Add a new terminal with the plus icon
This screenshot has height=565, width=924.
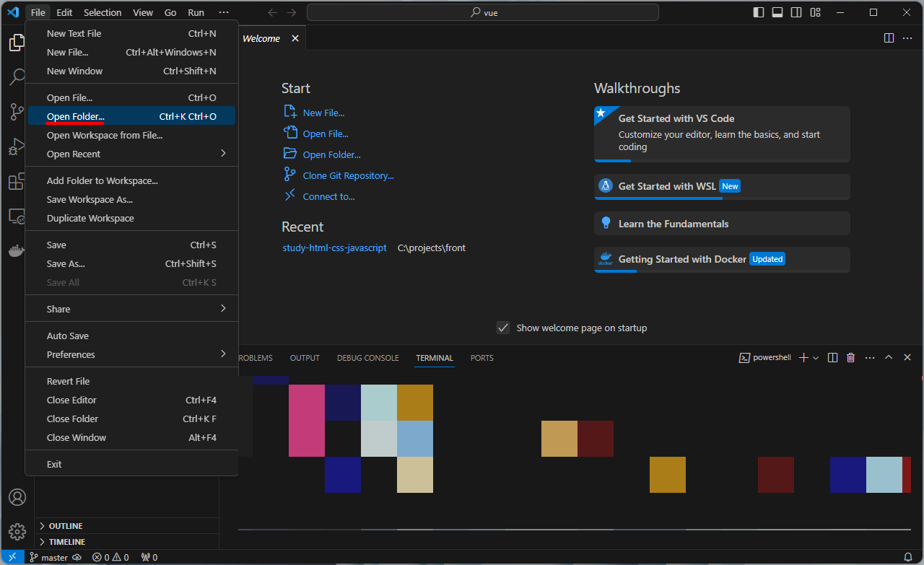803,357
